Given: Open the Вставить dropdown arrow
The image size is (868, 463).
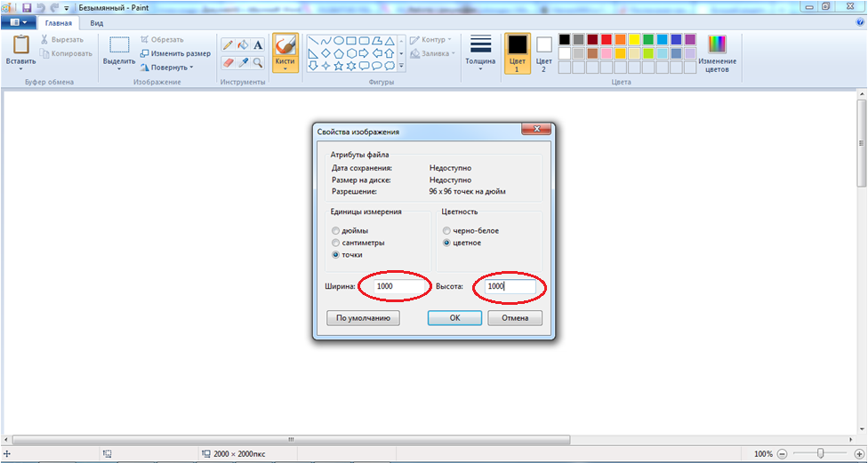Looking at the screenshot, I should (x=21, y=68).
